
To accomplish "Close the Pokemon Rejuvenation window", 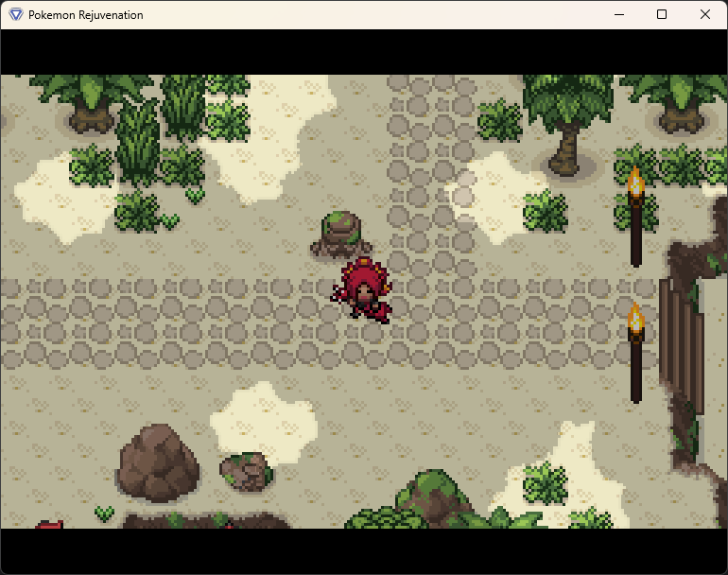I will pos(704,14).
